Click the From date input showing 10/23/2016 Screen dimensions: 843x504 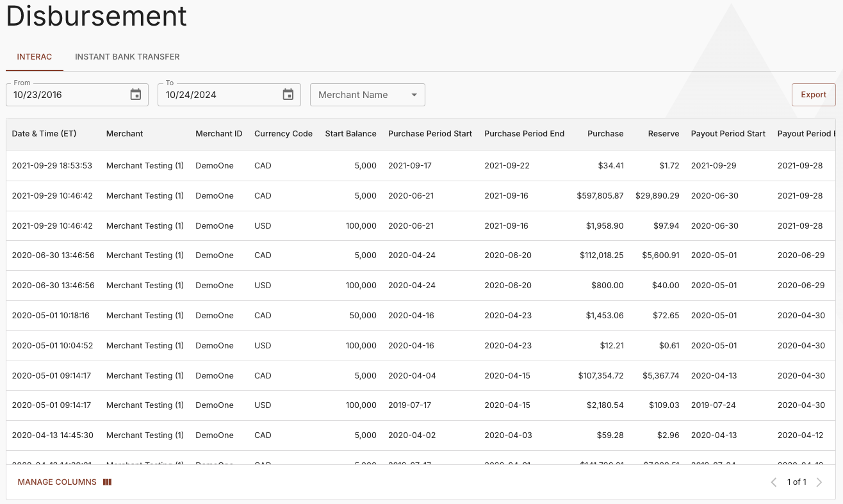coord(64,94)
